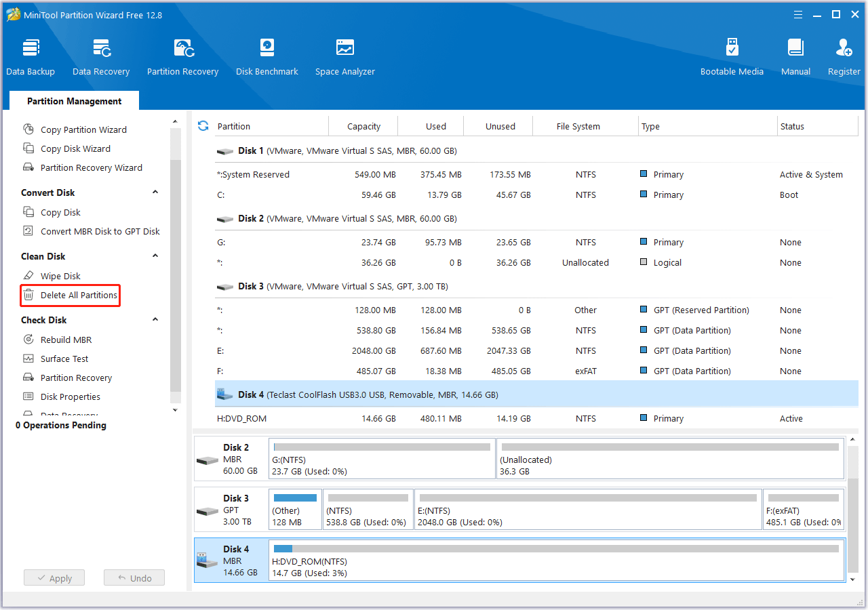Click the H:DVD_ROM(NTFS) block in disk map

click(x=556, y=561)
